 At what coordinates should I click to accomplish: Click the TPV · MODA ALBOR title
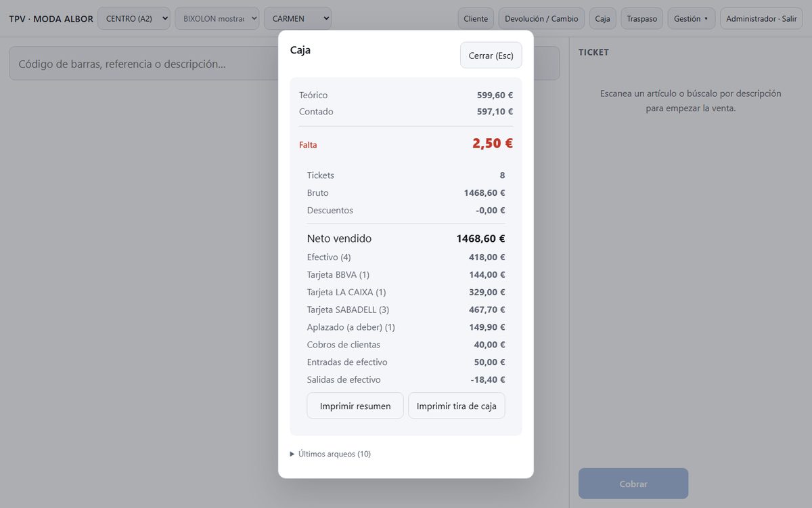coord(51,19)
